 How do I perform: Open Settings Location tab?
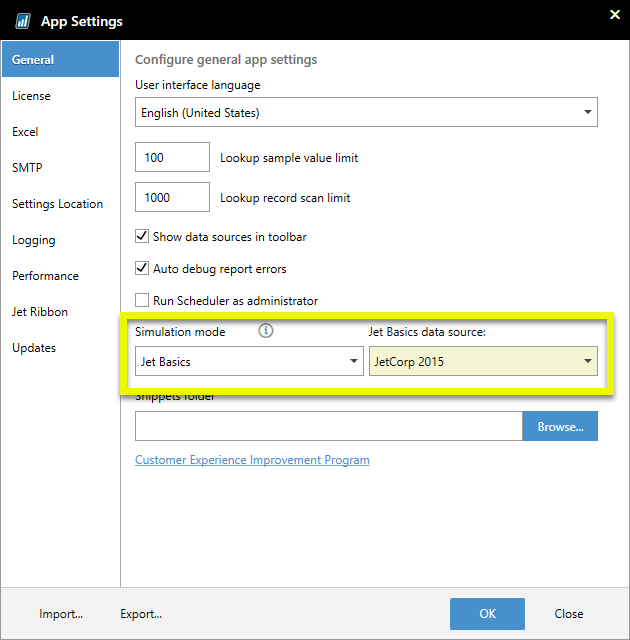pos(58,204)
